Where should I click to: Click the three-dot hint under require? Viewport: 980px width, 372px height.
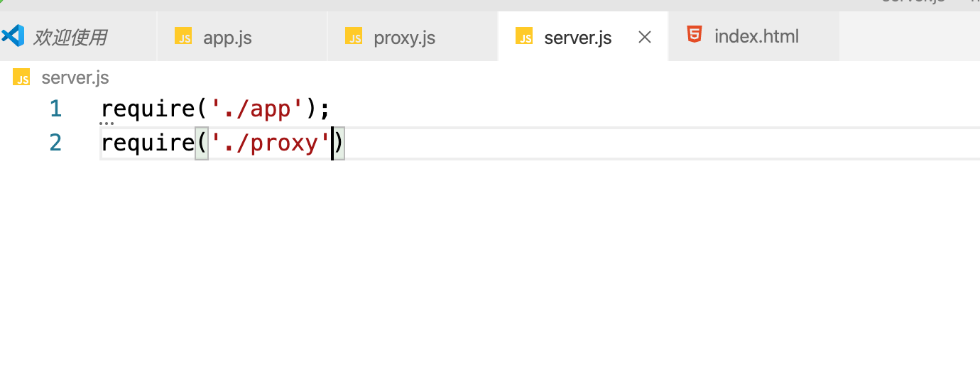click(x=107, y=124)
